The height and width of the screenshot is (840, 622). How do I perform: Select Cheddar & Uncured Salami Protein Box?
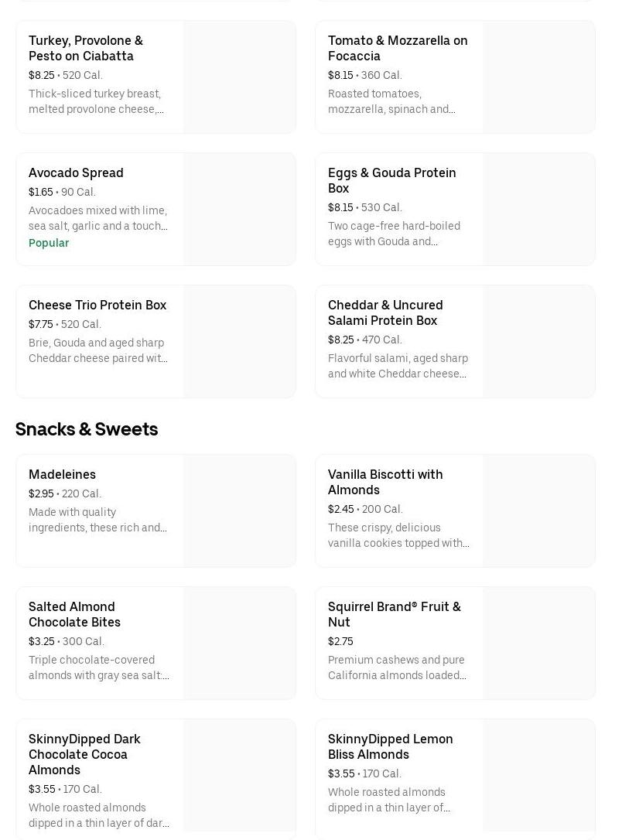[x=385, y=312]
